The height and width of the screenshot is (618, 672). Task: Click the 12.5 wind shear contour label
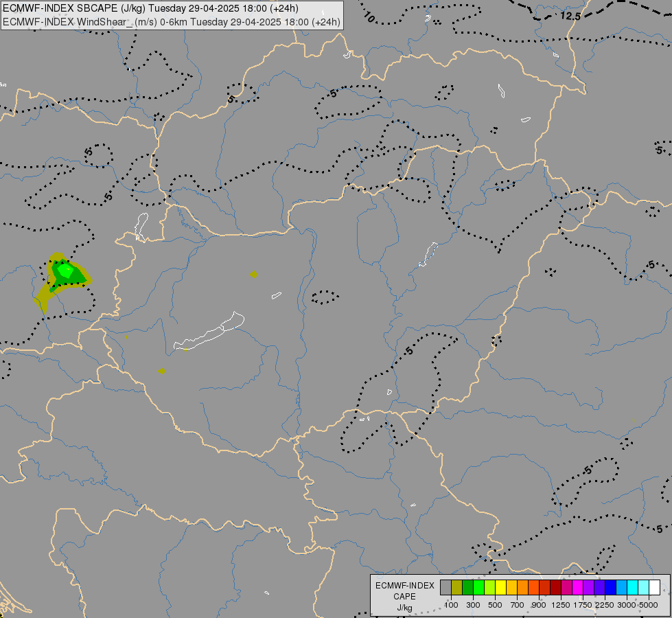[x=570, y=16]
